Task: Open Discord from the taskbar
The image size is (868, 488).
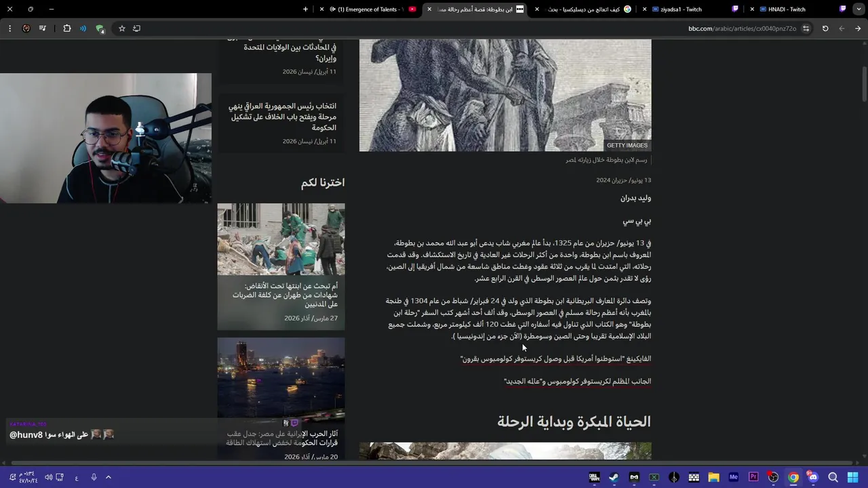Action: 813,477
